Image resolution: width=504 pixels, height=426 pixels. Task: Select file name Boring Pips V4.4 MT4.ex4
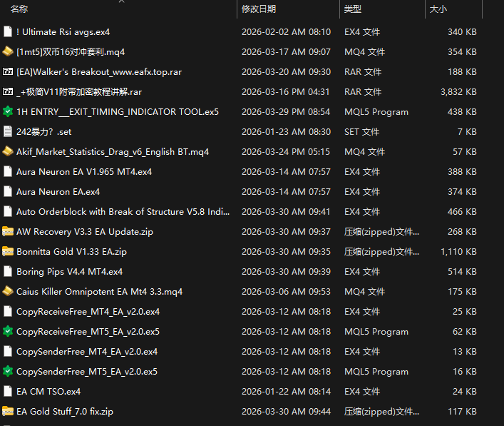[x=69, y=271]
